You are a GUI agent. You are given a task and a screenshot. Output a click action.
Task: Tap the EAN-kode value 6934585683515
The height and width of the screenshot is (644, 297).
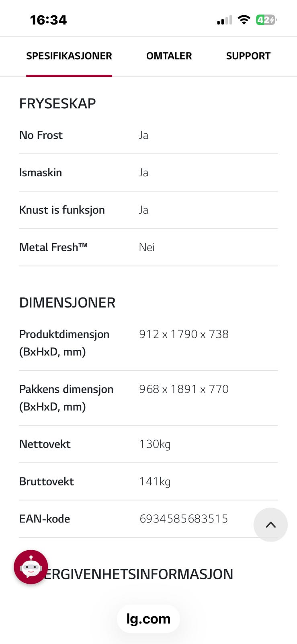point(184,519)
